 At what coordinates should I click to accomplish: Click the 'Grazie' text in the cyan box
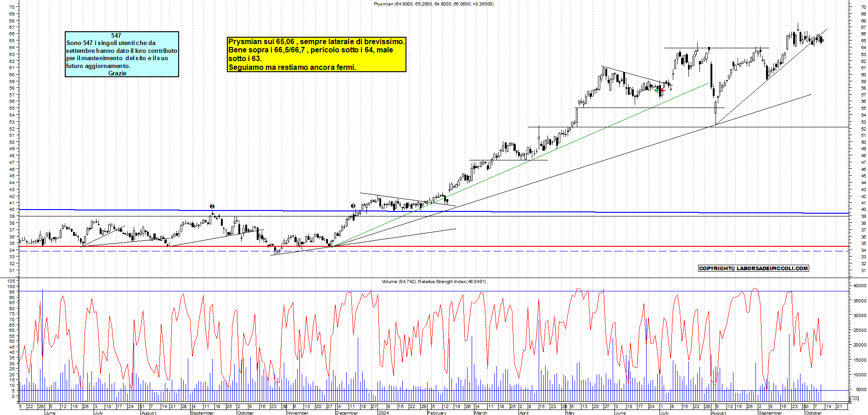coord(118,73)
